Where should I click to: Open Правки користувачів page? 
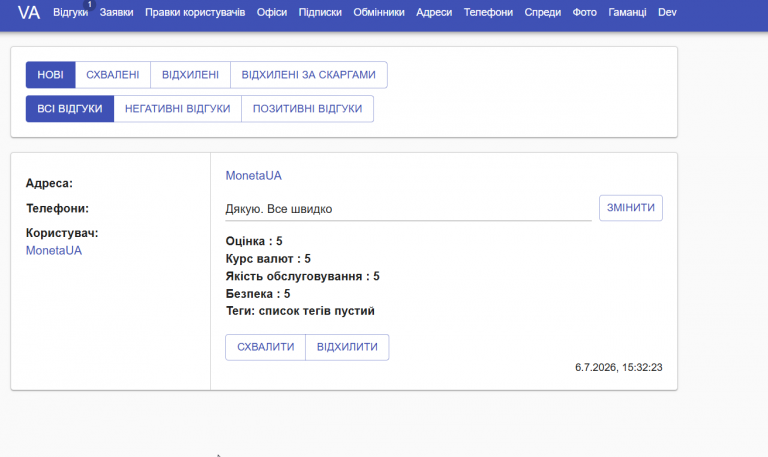(195, 12)
